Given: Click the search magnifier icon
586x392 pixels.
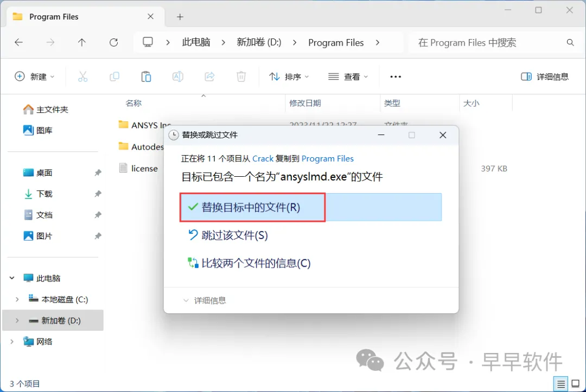Looking at the screenshot, I should point(570,42).
